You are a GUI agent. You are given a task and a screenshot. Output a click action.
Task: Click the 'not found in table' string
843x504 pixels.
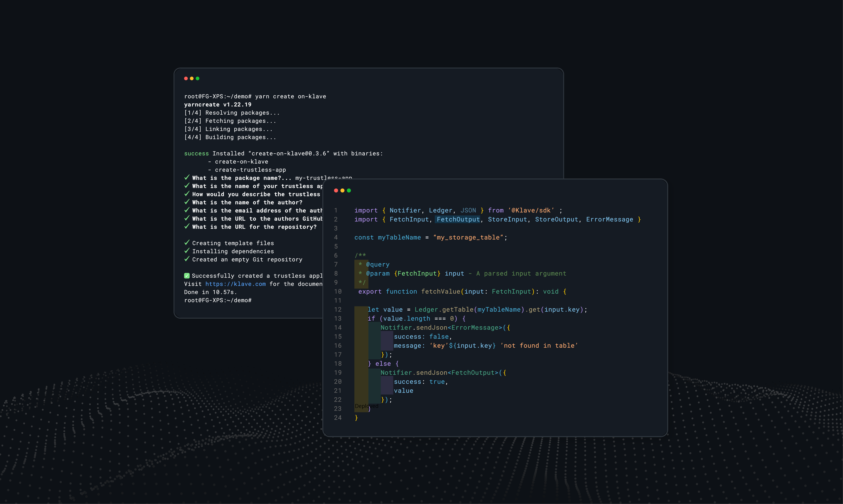[539, 346]
